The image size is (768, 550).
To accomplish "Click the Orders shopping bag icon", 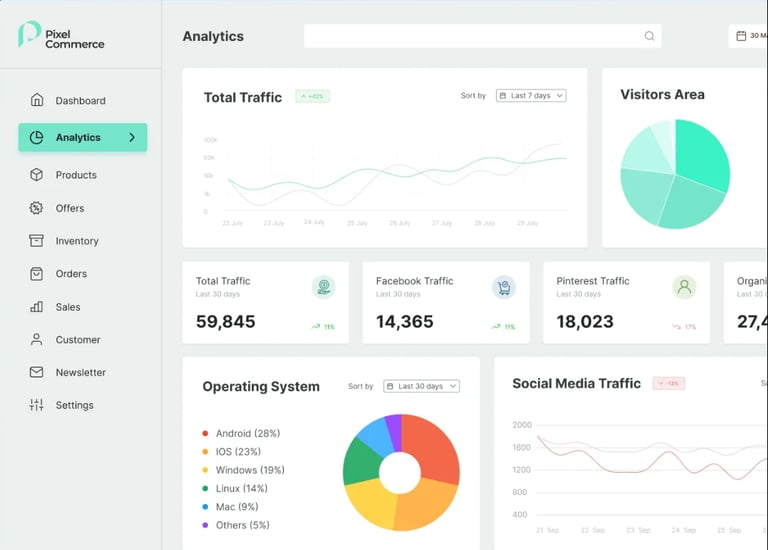I will click(36, 274).
